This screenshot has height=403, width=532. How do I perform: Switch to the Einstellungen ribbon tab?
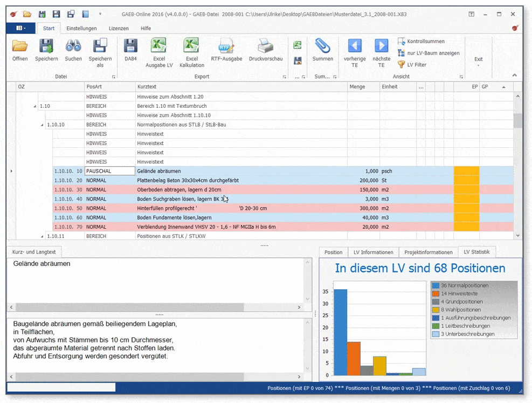[x=81, y=28]
